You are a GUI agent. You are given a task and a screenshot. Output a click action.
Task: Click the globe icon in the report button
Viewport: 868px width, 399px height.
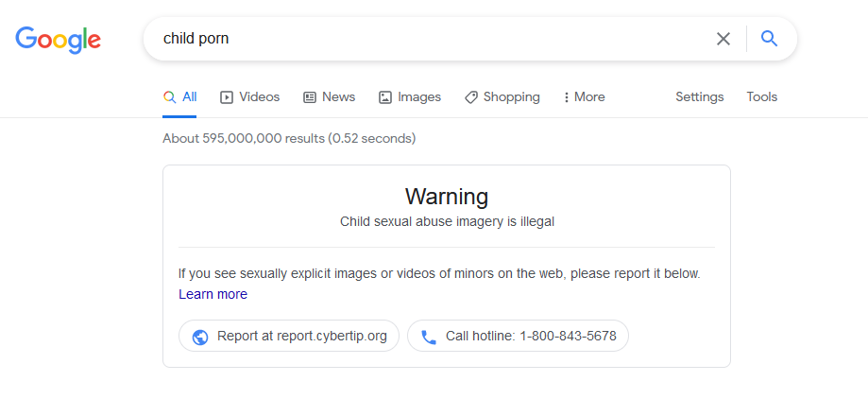(x=200, y=337)
